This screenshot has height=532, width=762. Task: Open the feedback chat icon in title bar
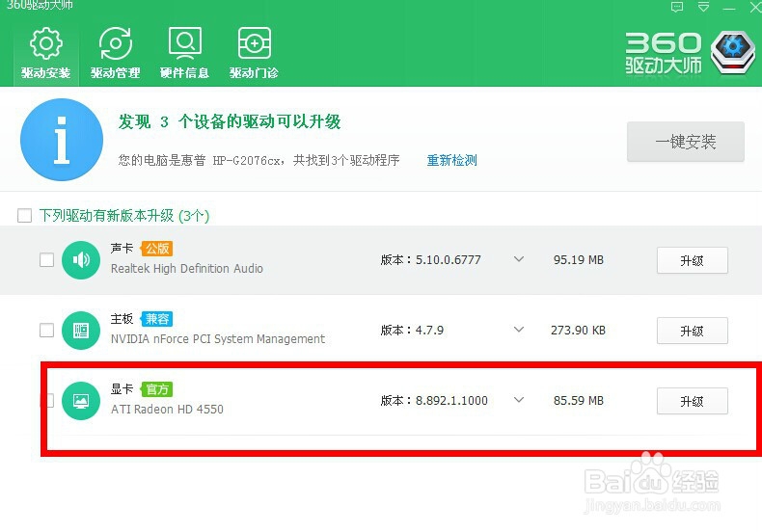tap(677, 7)
